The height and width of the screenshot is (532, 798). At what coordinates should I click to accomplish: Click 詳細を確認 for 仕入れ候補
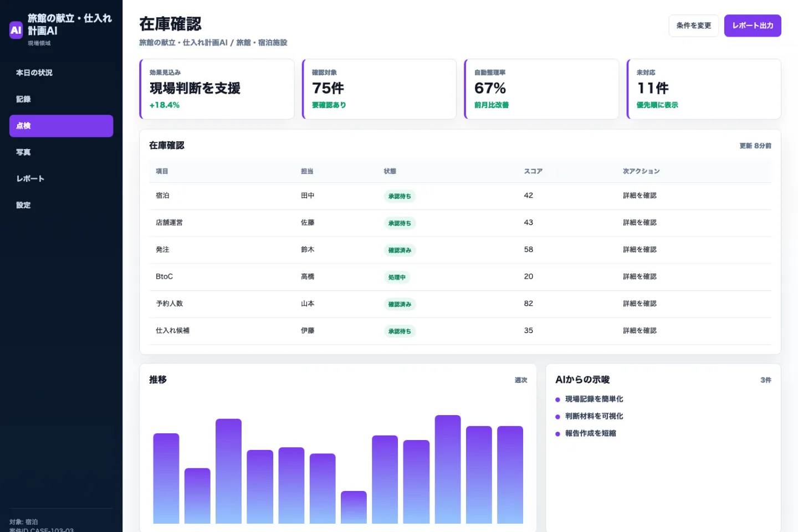[x=640, y=331]
